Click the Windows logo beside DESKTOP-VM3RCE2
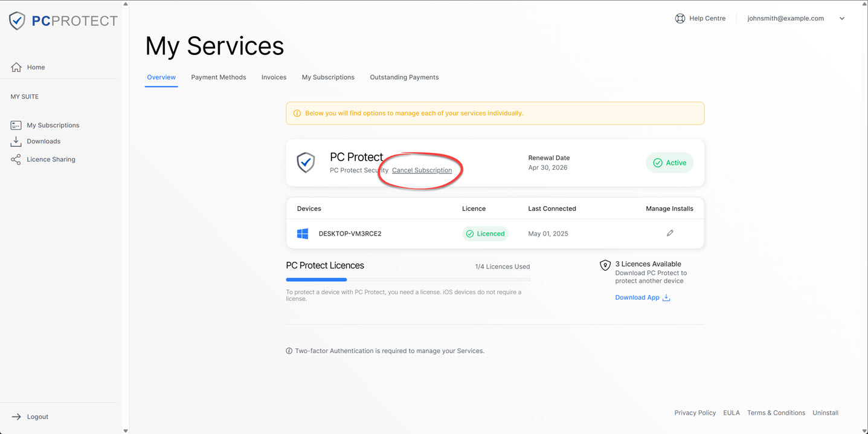The height and width of the screenshot is (434, 868). pos(303,233)
